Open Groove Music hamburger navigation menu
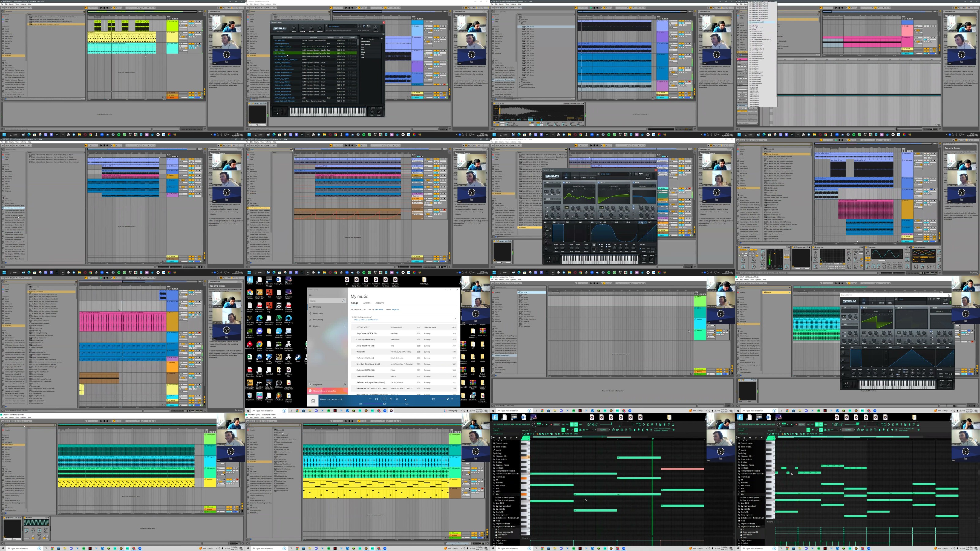The width and height of the screenshot is (980, 551). pos(311,295)
